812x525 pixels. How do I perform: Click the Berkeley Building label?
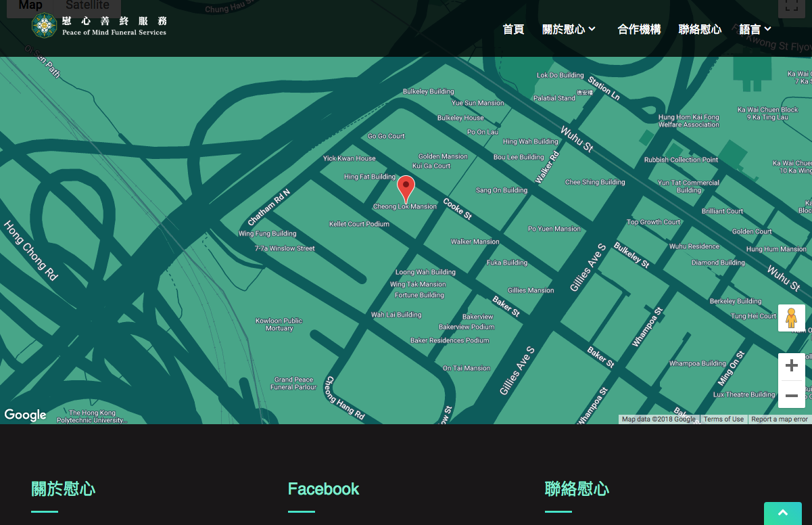click(736, 301)
